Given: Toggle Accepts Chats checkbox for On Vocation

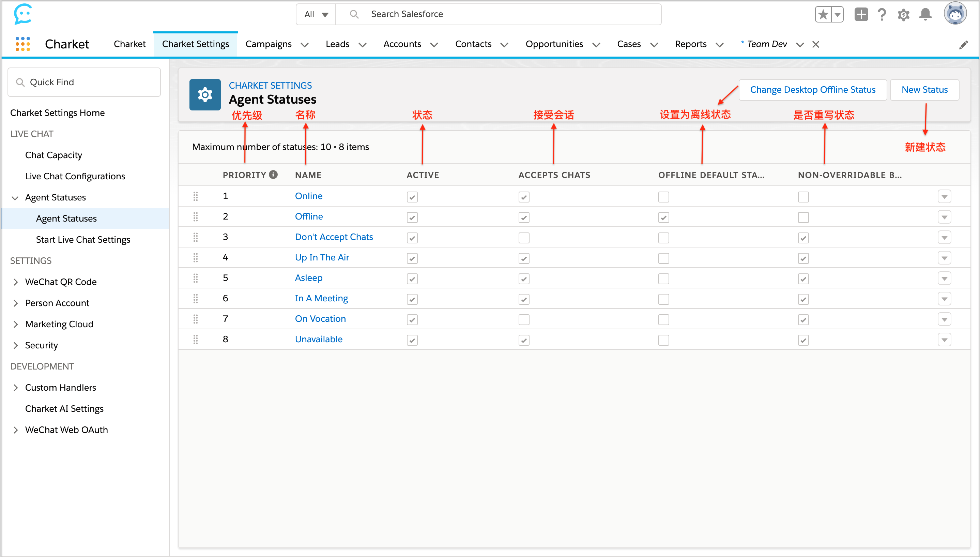Looking at the screenshot, I should tap(524, 320).
